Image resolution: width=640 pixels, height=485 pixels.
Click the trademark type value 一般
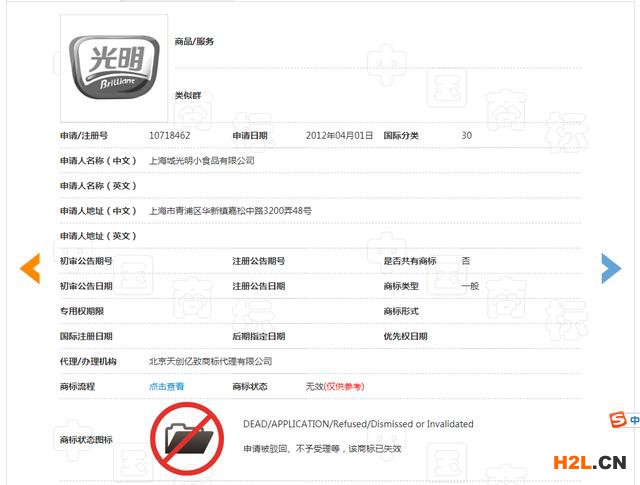[x=470, y=286]
